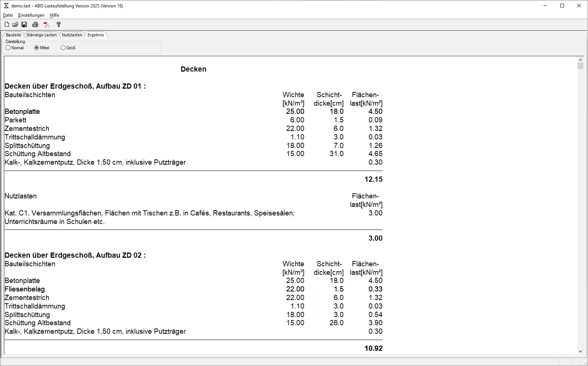The height and width of the screenshot is (366, 588).
Task: Print the load report via printer icon
Action: pos(35,24)
